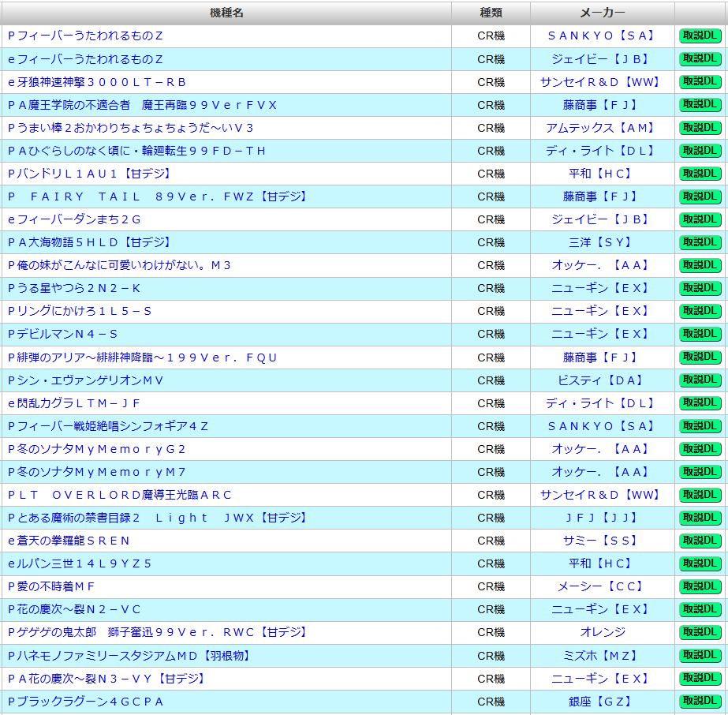Click 取説DL in ＰＡひぐらしのなく頃に row

pyautogui.click(x=700, y=151)
